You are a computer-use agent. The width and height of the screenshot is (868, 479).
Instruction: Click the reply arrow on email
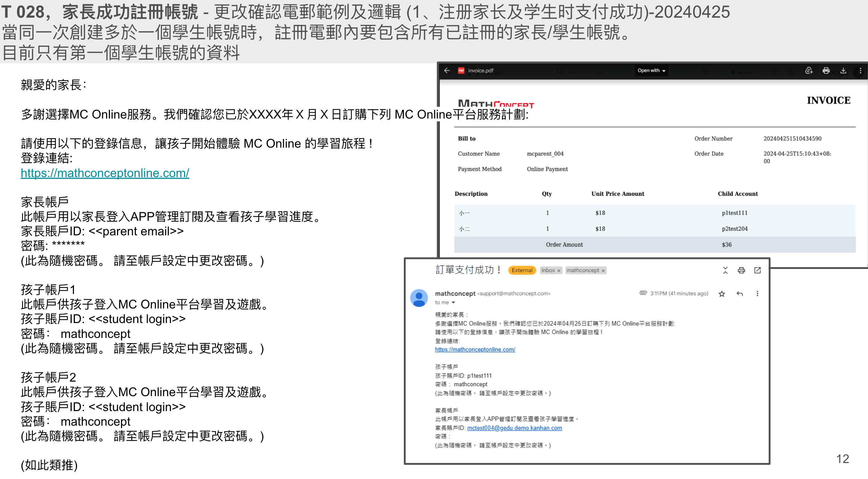[x=740, y=294]
